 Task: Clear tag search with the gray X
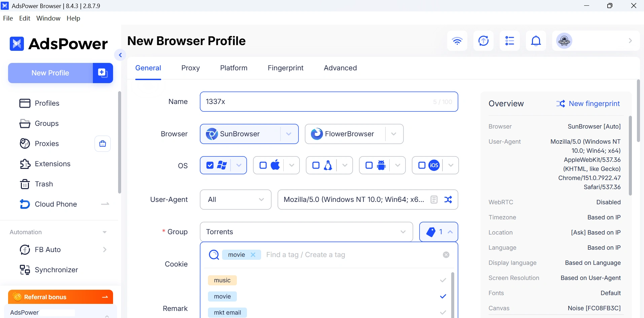click(446, 255)
